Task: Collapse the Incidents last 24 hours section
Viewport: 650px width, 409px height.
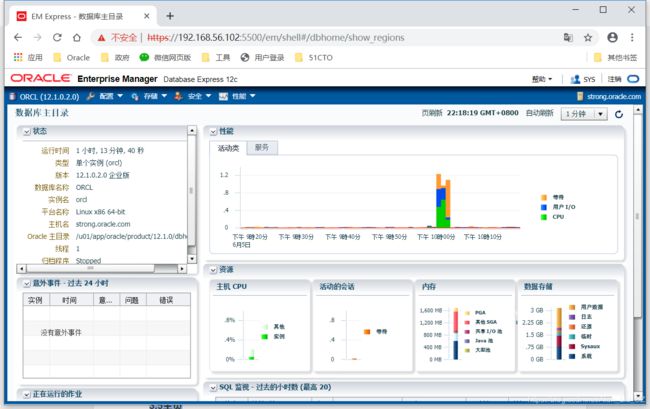Action: pos(27,284)
